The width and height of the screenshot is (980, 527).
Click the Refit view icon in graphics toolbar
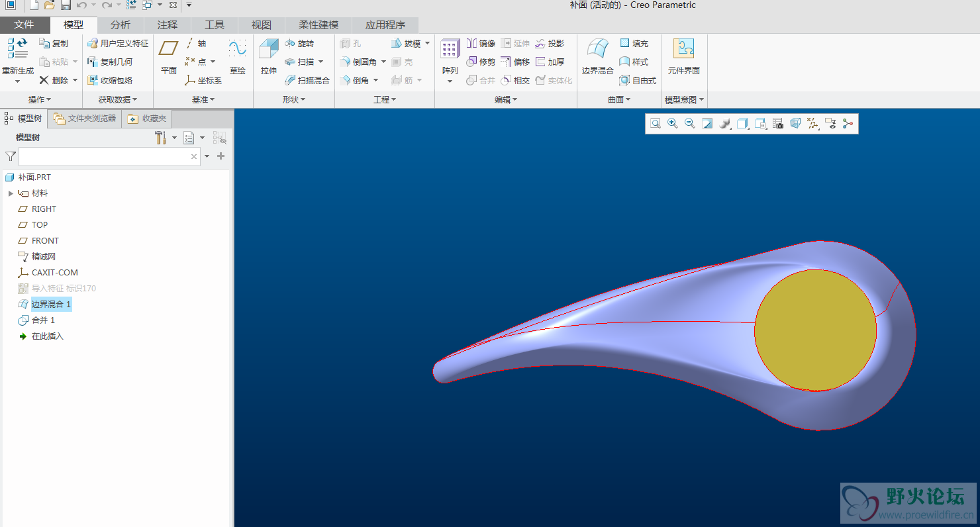tap(656, 123)
